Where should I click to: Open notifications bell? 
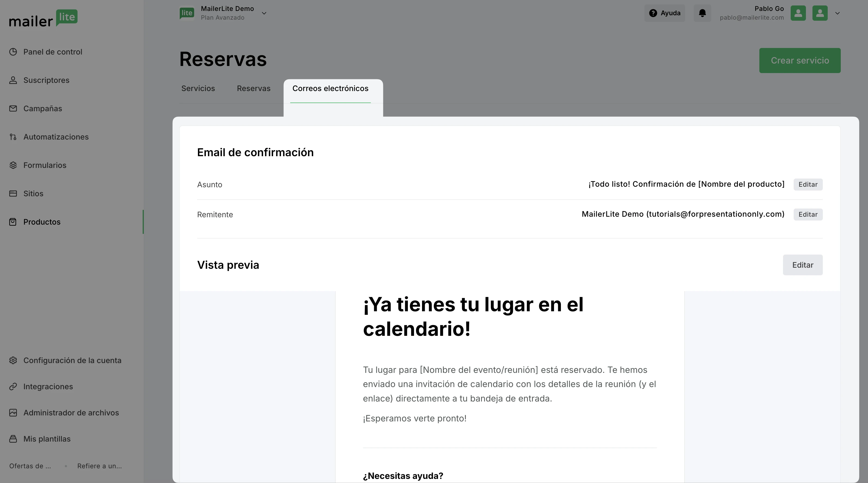coord(702,13)
